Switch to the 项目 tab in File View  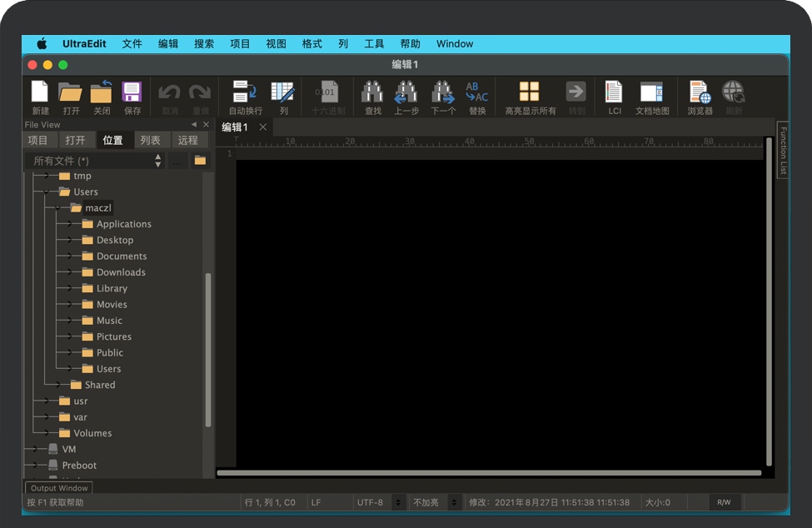[x=38, y=140]
